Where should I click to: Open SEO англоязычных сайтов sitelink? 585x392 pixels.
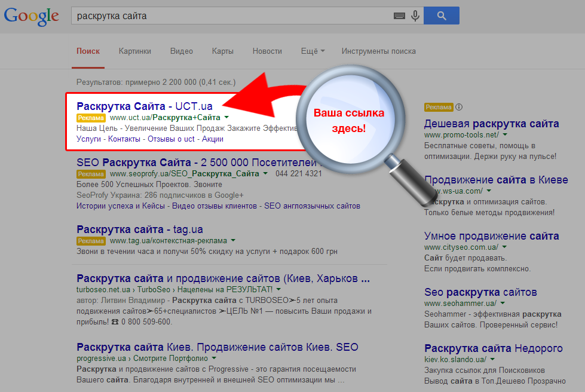[312, 206]
